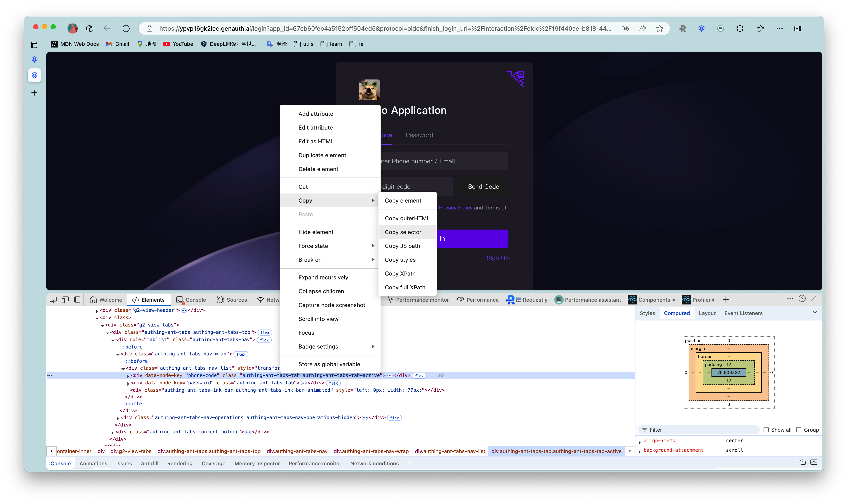
Task: Switch to the Styles tab
Action: (647, 313)
